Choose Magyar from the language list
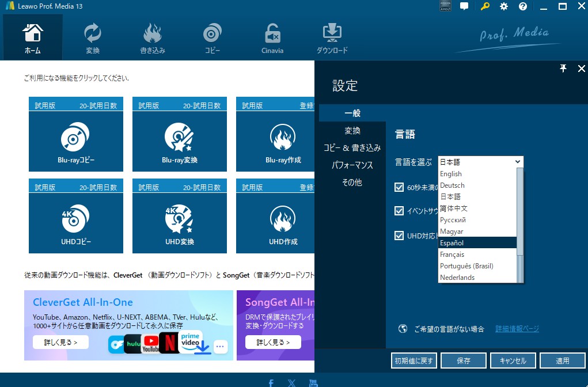 click(477, 232)
